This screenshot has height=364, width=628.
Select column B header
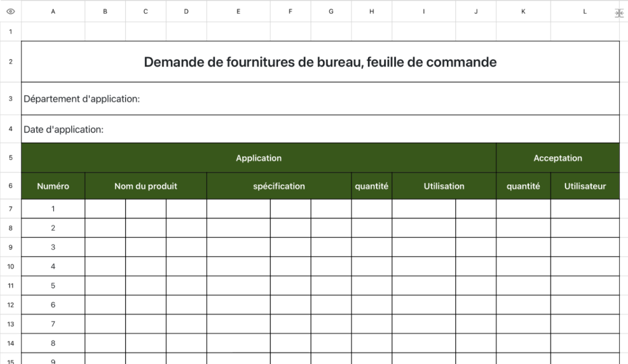point(105,11)
